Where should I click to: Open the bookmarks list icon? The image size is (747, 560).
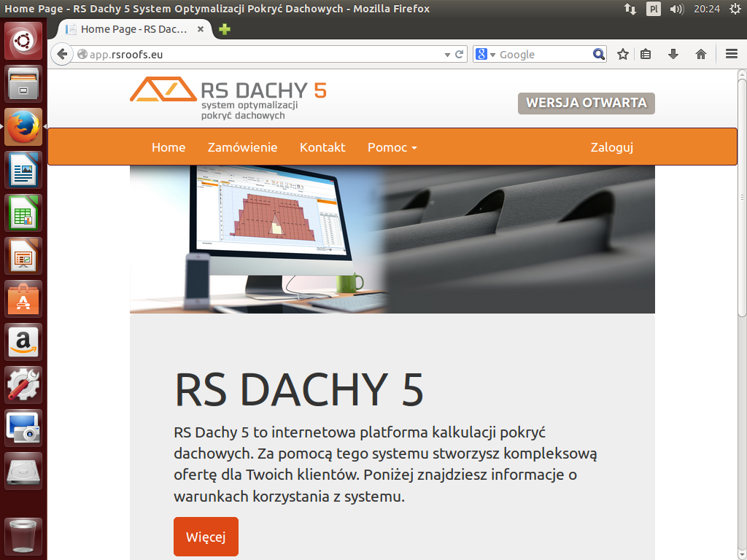pyautogui.click(x=646, y=55)
